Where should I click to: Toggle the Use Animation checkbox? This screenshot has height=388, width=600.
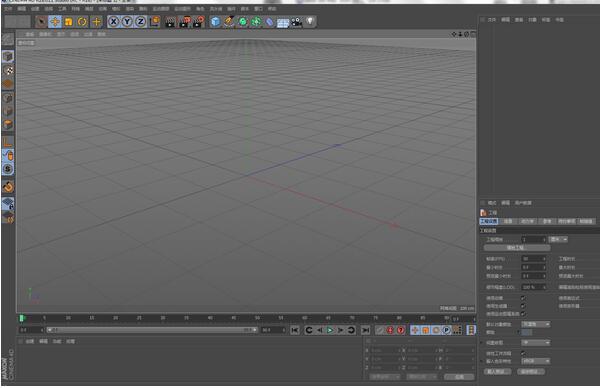(x=523, y=298)
